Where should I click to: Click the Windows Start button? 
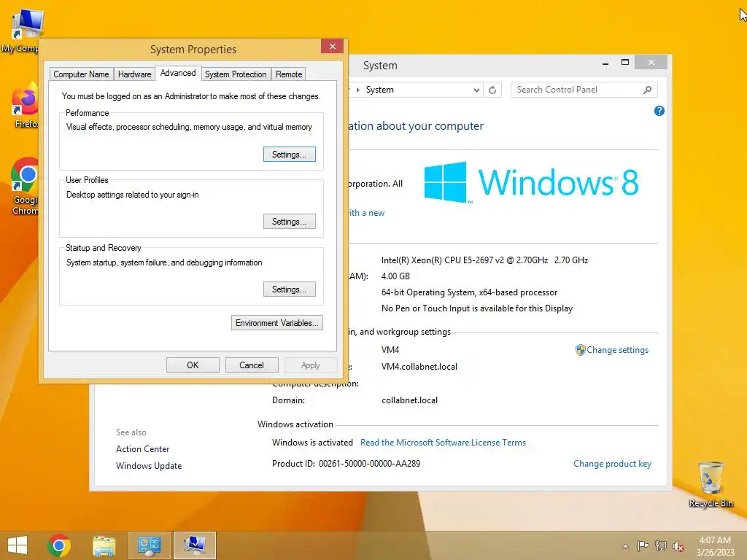[x=18, y=545]
